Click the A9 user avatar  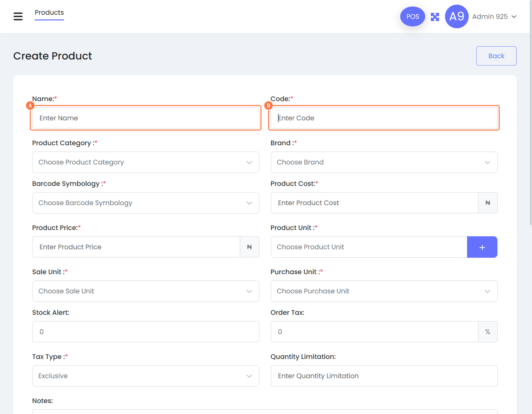457,17
